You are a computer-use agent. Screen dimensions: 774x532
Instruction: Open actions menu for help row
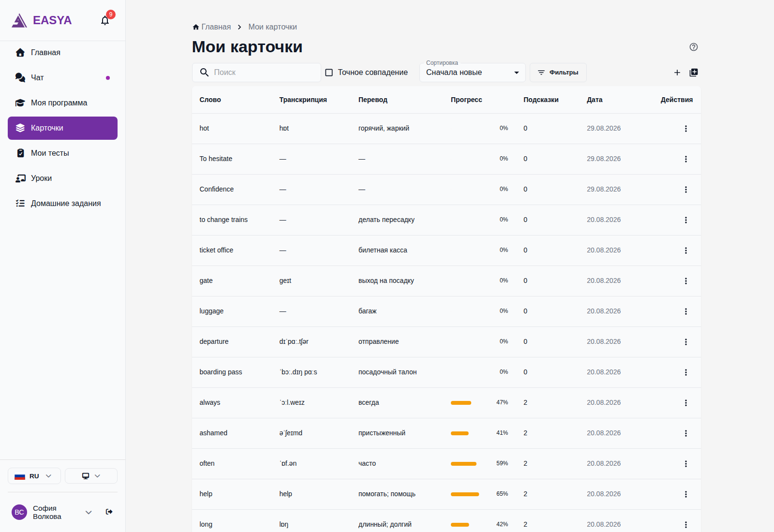686,494
